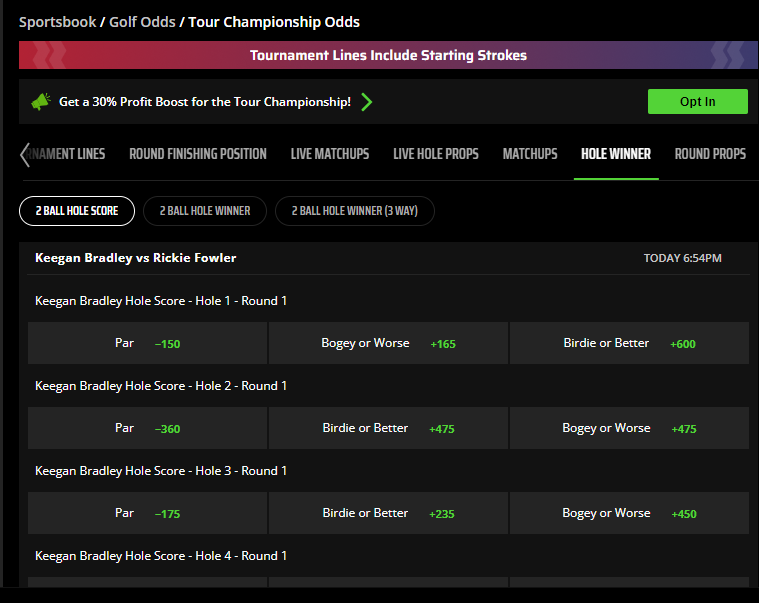759x603 pixels.
Task: Switch to the Live Hole Props tab
Action: [436, 154]
